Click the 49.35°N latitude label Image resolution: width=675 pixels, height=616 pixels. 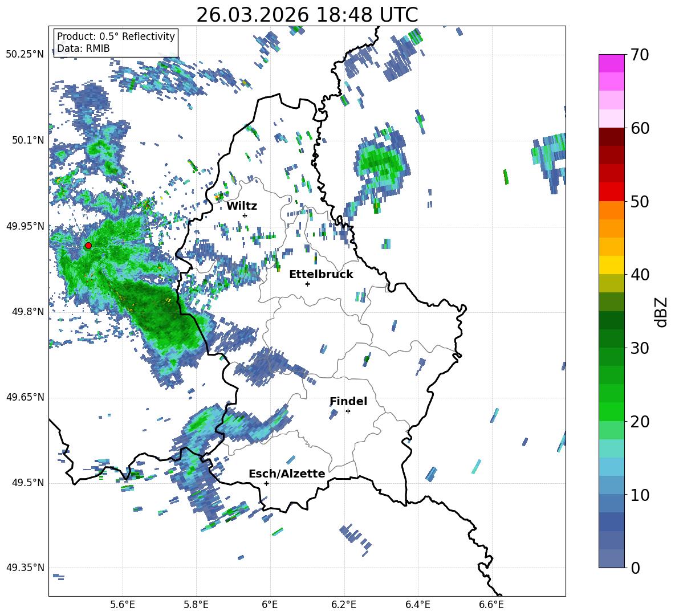(x=25, y=568)
